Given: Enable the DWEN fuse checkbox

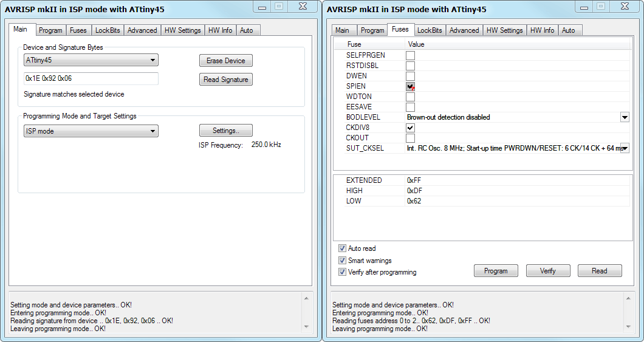Looking at the screenshot, I should (410, 76).
